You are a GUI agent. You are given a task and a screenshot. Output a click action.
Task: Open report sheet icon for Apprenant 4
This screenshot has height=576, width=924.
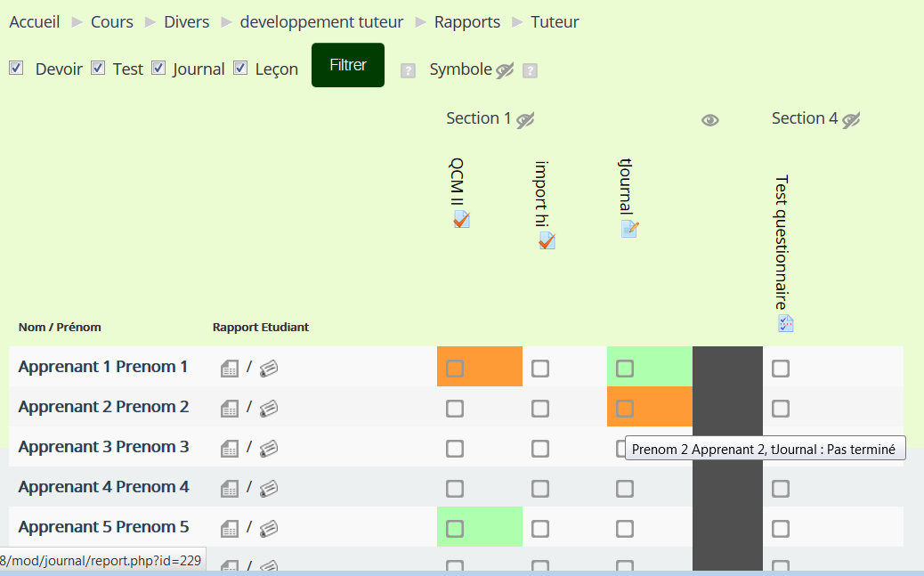pos(230,488)
